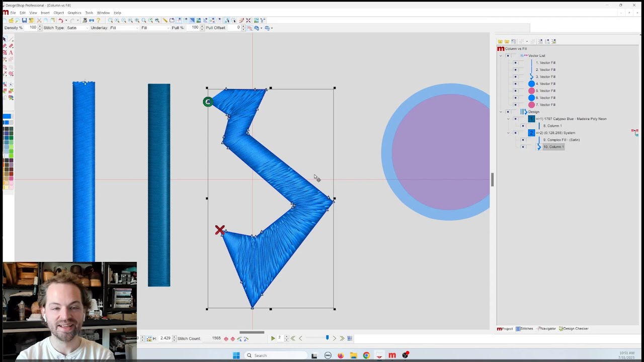Toggle visibility of 1. Vector Fill
Image resolution: width=644 pixels, height=362 pixels.
pyautogui.click(x=515, y=63)
